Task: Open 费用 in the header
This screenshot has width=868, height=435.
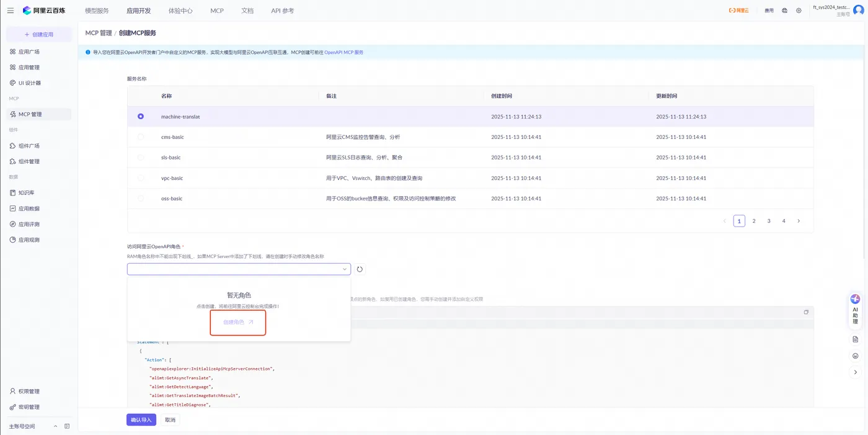Action: [769, 11]
